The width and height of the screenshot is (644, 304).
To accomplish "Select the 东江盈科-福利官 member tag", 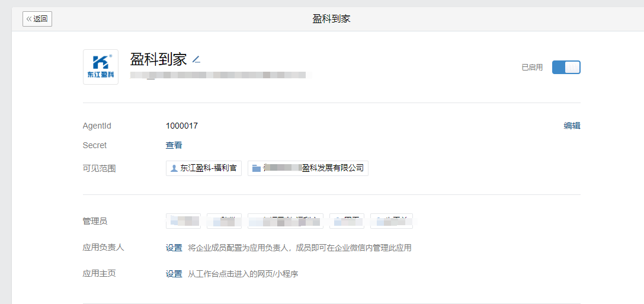I will (204, 168).
